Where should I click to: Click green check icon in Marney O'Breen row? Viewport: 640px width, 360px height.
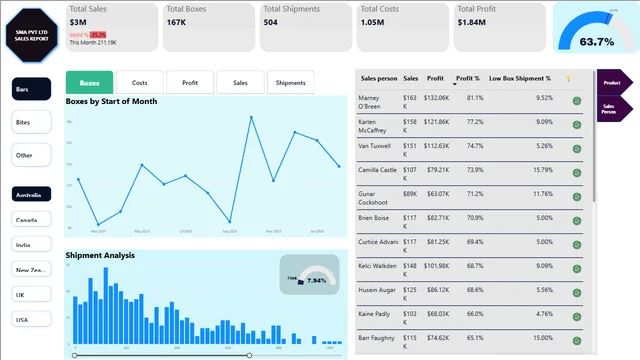(577, 101)
